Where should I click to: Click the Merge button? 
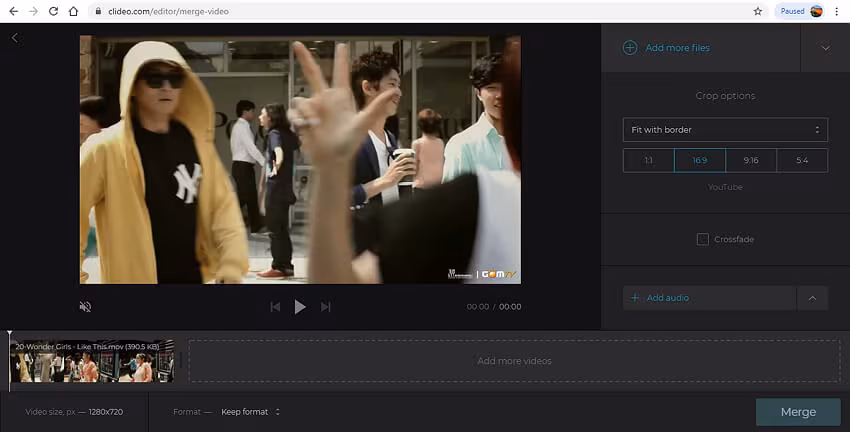click(x=798, y=412)
